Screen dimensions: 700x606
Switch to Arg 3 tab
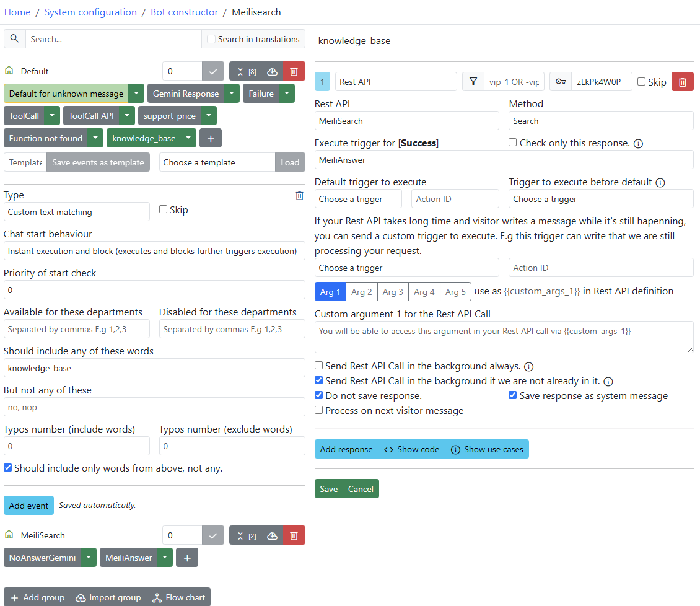click(x=393, y=292)
